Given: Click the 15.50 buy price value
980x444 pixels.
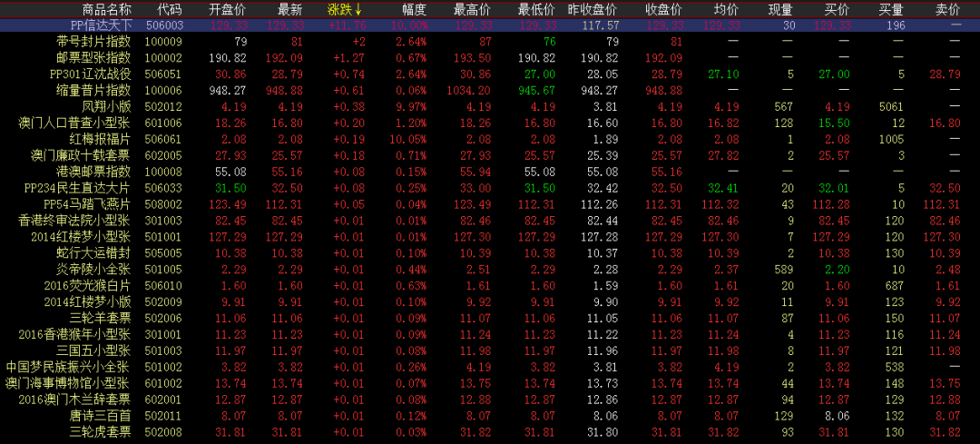Looking at the screenshot, I should pos(835,123).
